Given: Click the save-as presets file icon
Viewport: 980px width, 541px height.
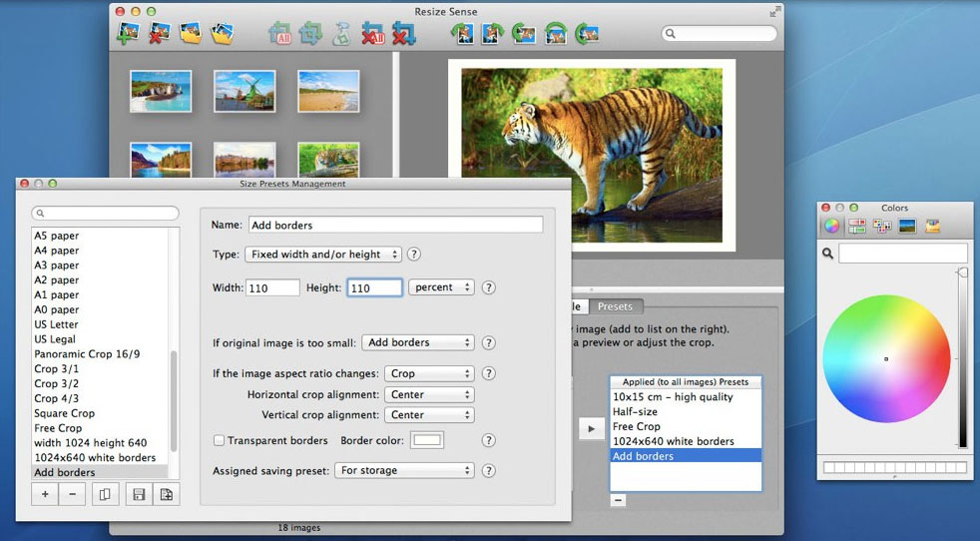Looking at the screenshot, I should pos(167,495).
